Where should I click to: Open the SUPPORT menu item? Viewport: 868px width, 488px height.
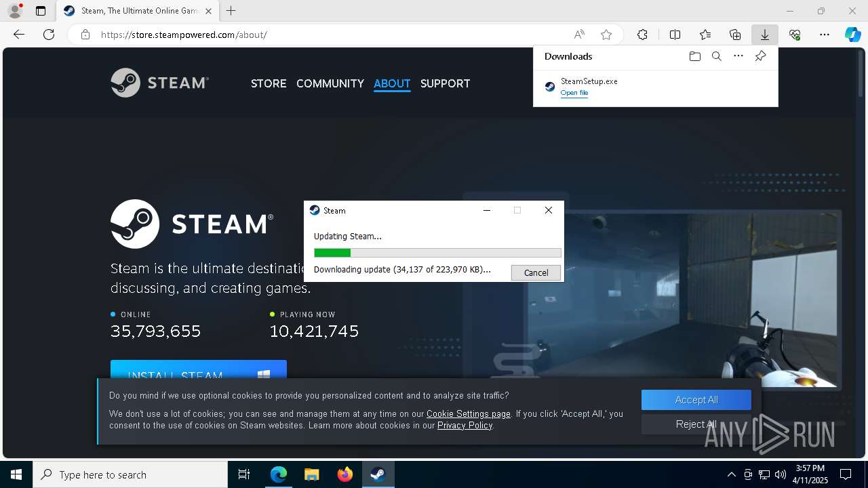click(x=445, y=83)
